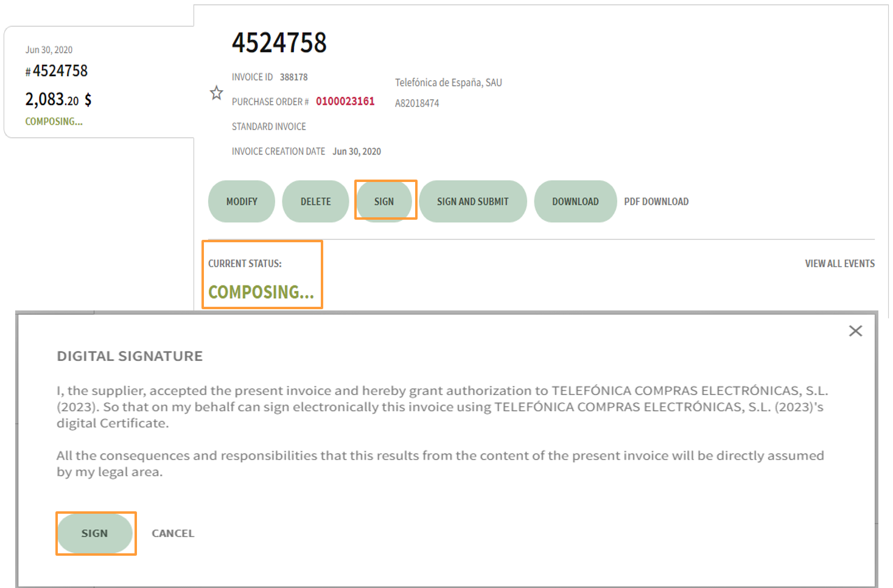The image size is (893, 588).
Task: Cancel the digital signature
Action: [173, 533]
